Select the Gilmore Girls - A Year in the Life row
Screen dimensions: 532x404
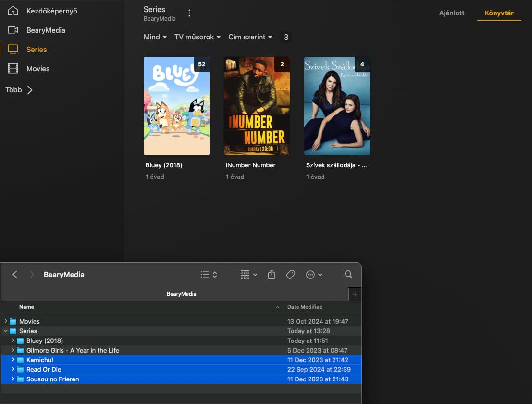coord(182,350)
